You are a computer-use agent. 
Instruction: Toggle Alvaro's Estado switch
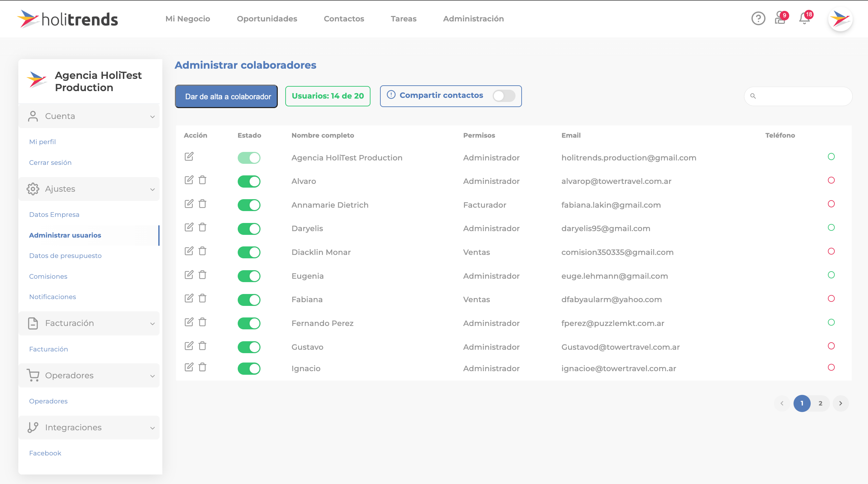coord(249,181)
